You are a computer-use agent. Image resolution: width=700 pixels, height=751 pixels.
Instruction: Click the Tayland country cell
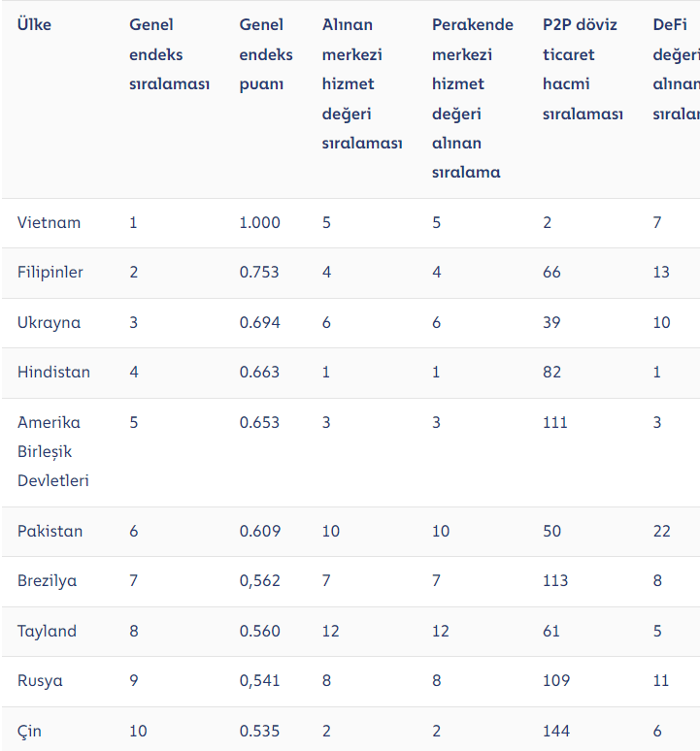pyautogui.click(x=47, y=632)
